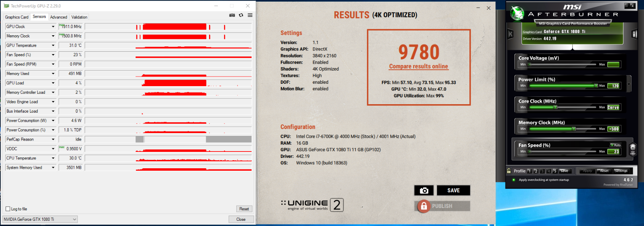Open Afterburner Settings
Screen dimensions: 644x226
point(621,171)
